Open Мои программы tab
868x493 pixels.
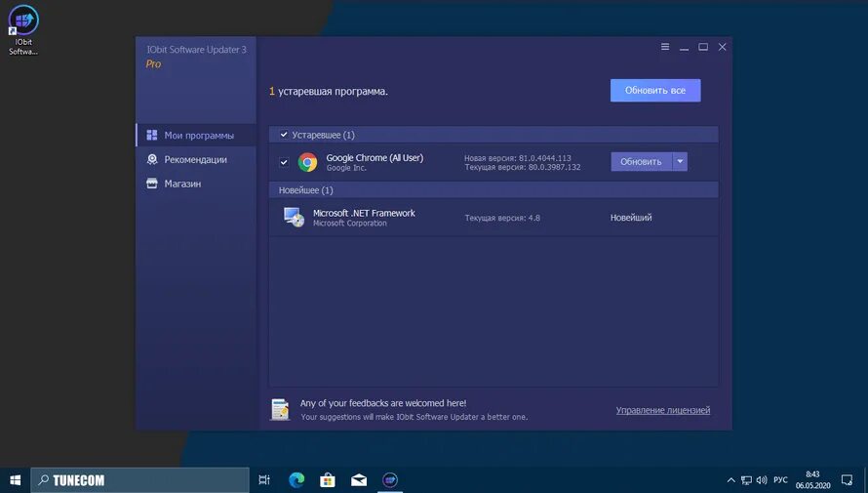click(x=196, y=135)
